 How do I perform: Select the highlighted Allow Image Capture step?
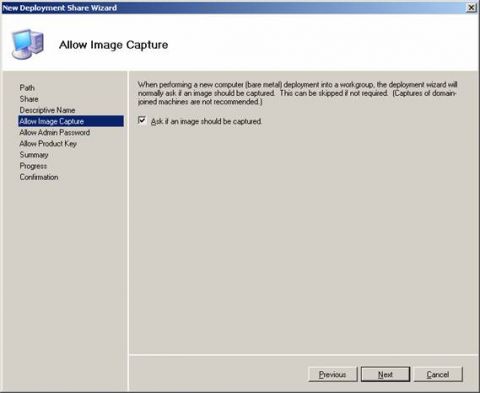coord(71,121)
